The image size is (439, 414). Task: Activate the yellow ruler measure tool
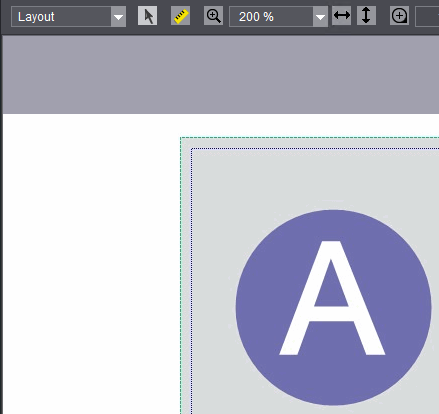[x=180, y=16]
